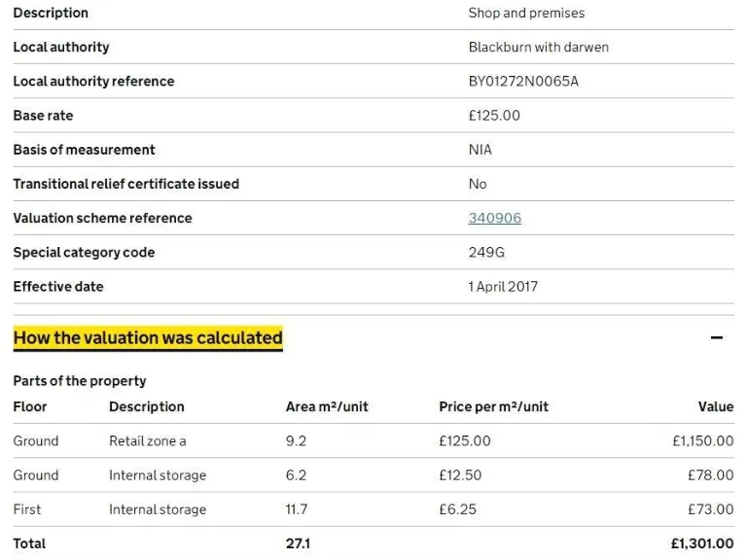The height and width of the screenshot is (560, 747).
Task: Click the First floor Internal storage description
Action: click(x=158, y=509)
